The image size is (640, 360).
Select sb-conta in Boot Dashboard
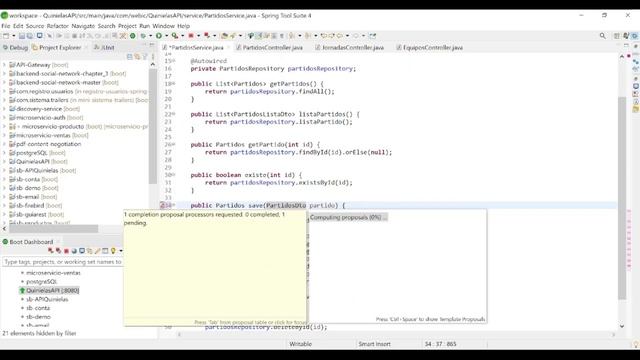(38, 308)
